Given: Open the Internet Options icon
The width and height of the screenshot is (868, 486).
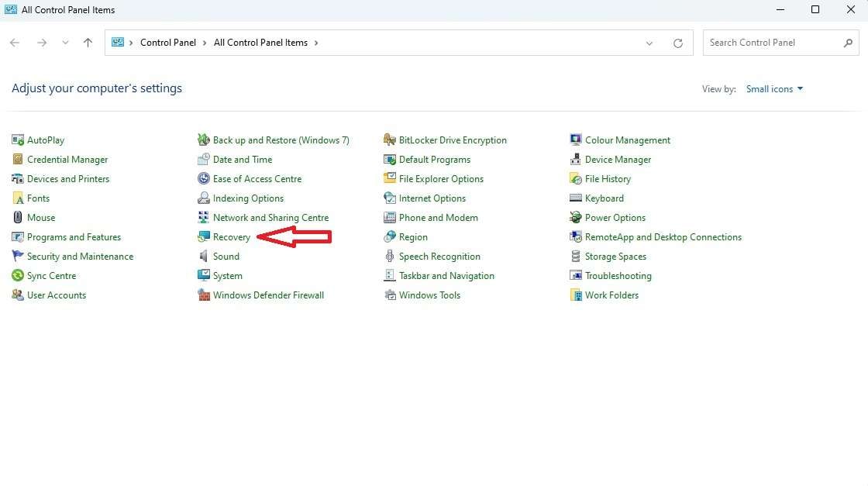Looking at the screenshot, I should click(x=390, y=198).
